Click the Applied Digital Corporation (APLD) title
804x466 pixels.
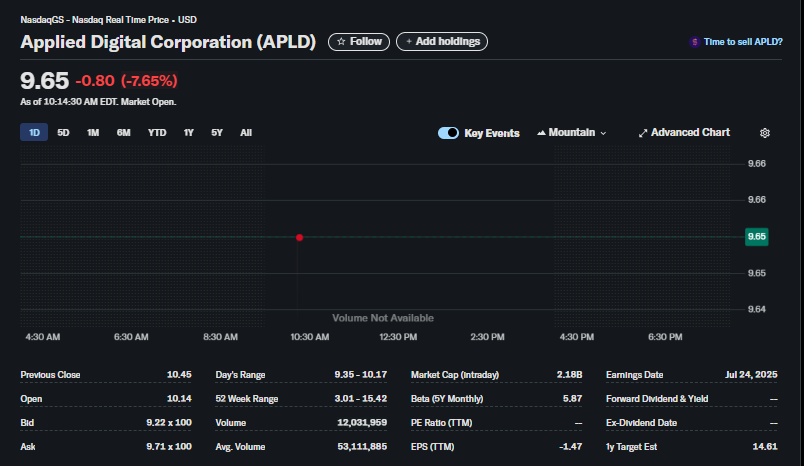[168, 42]
